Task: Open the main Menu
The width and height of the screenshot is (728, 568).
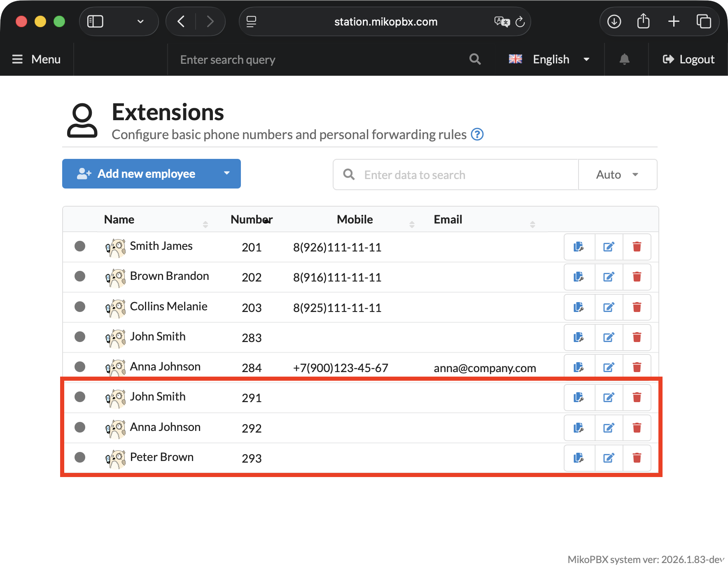Action: tap(37, 59)
